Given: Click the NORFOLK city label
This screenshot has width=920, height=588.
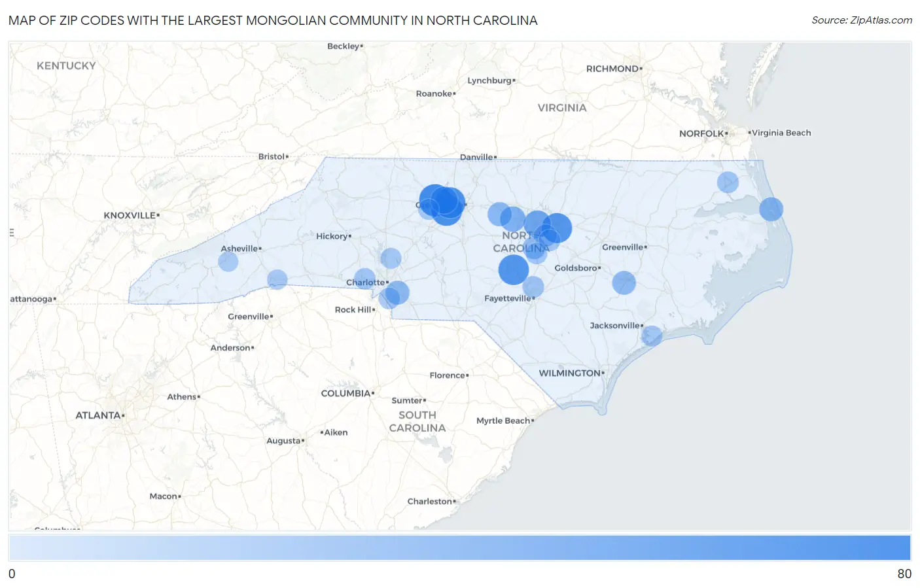Looking at the screenshot, I should coord(701,133).
